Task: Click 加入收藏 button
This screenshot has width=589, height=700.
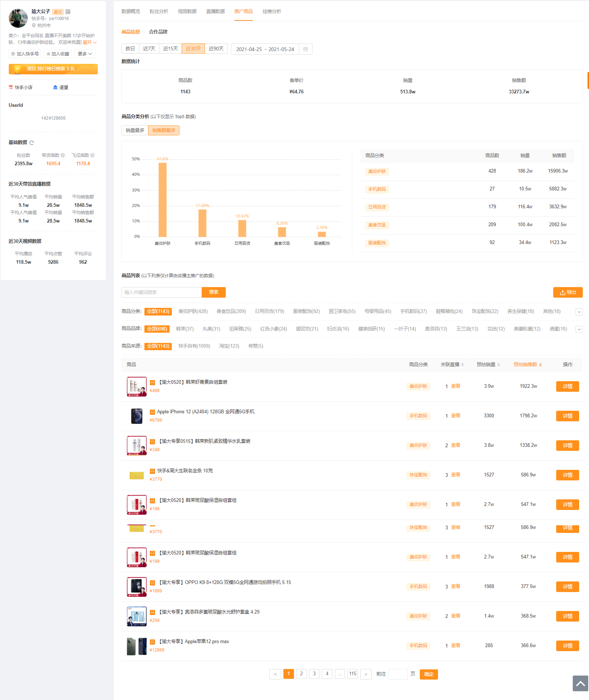Action: (58, 54)
